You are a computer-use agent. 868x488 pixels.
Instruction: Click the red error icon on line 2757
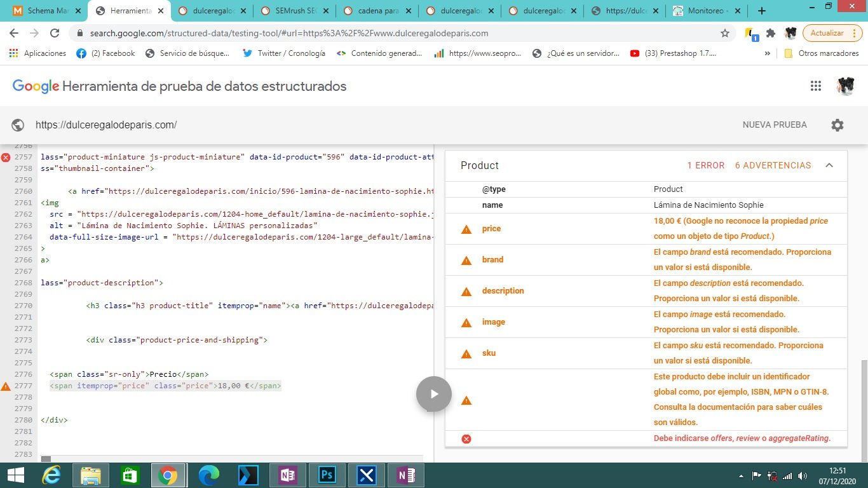6,157
